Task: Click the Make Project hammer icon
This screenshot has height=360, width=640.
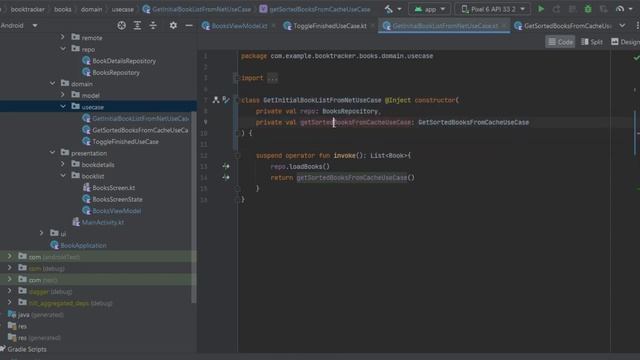Action: 389,9
